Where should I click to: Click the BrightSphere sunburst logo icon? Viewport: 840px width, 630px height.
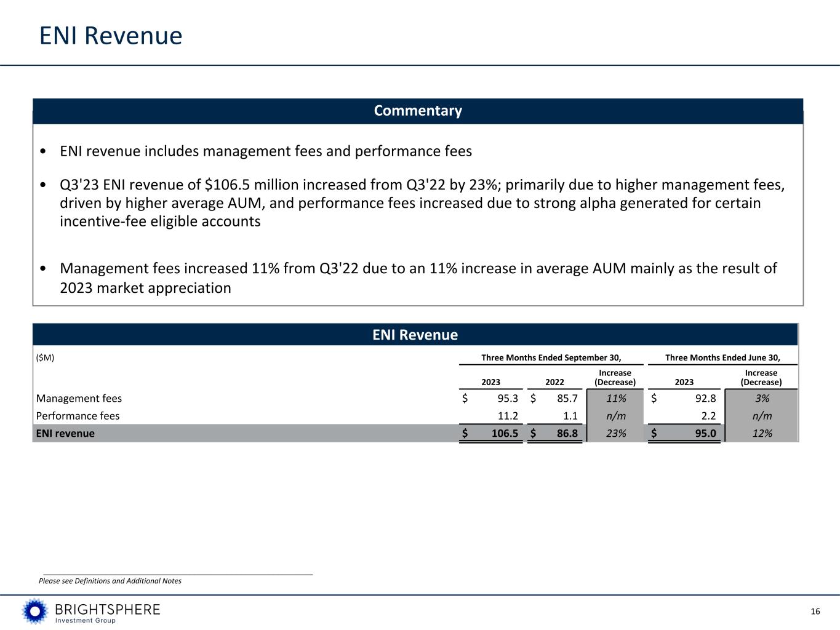35,611
